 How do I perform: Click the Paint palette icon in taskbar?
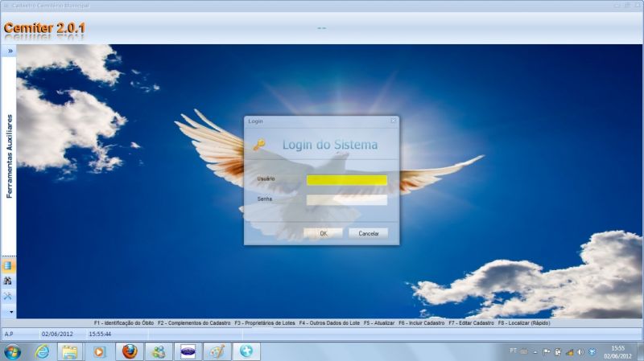click(217, 351)
